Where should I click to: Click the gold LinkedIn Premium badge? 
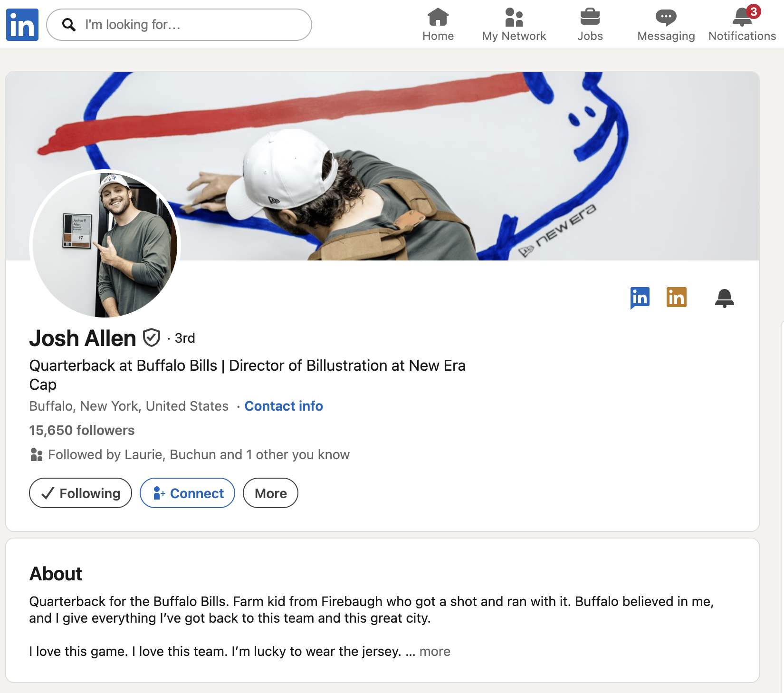(677, 298)
